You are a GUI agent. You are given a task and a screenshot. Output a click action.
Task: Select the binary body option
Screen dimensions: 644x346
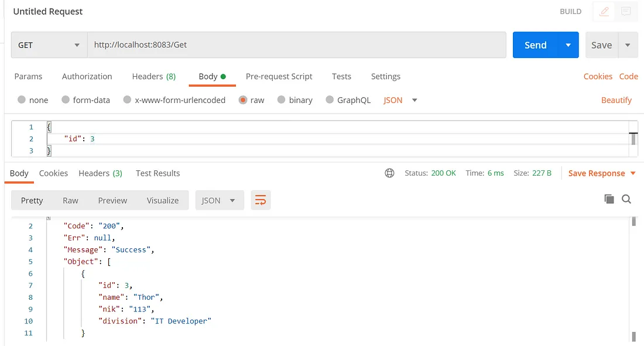pyautogui.click(x=282, y=100)
